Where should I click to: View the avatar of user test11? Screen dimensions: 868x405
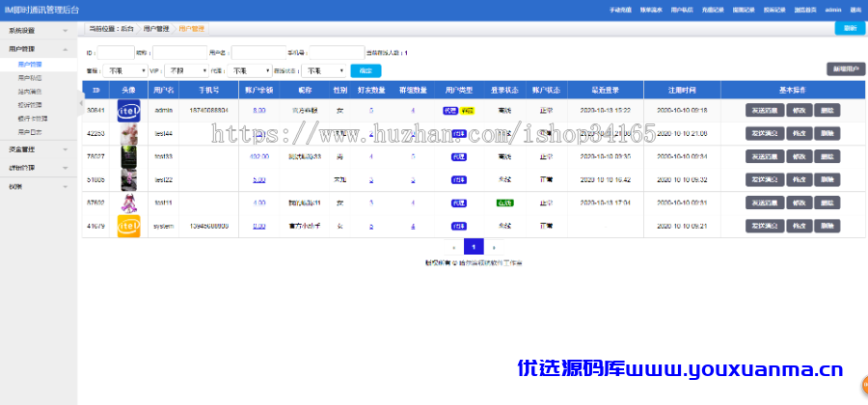129,203
